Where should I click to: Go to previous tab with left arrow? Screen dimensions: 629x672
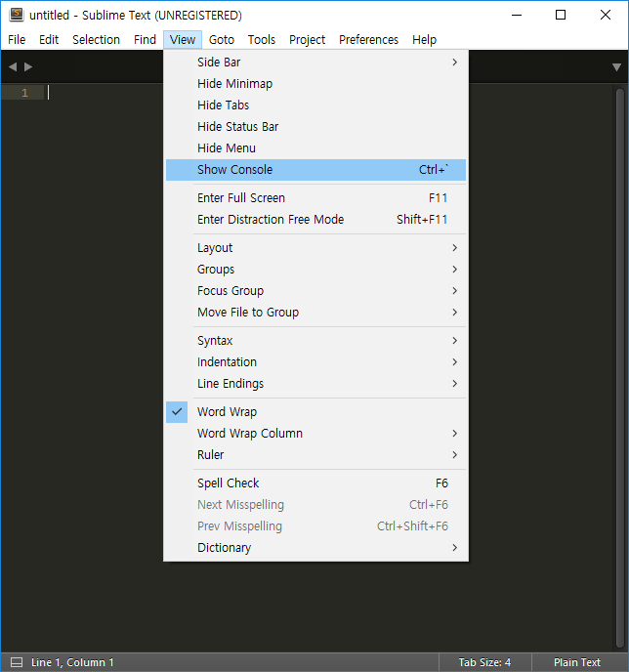13,66
